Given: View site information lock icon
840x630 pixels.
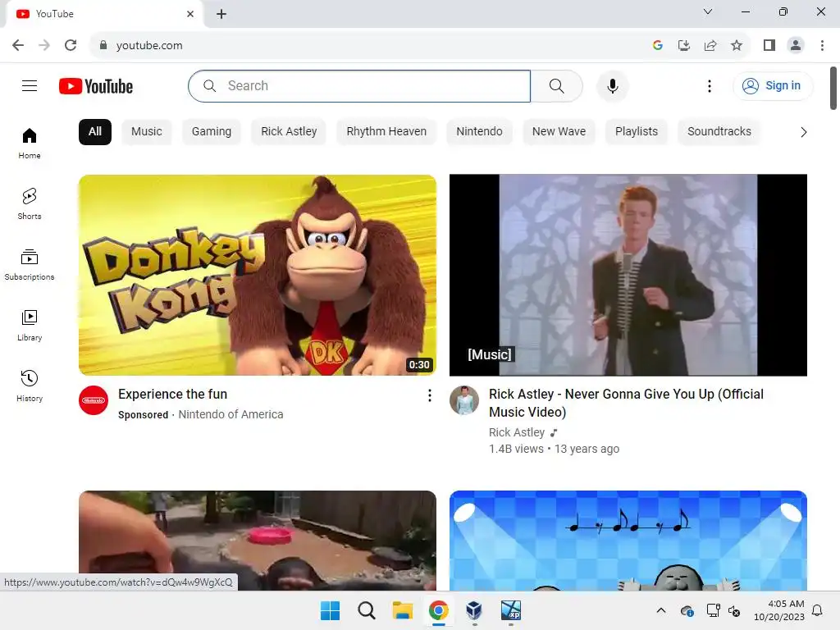Looking at the screenshot, I should 103,45.
